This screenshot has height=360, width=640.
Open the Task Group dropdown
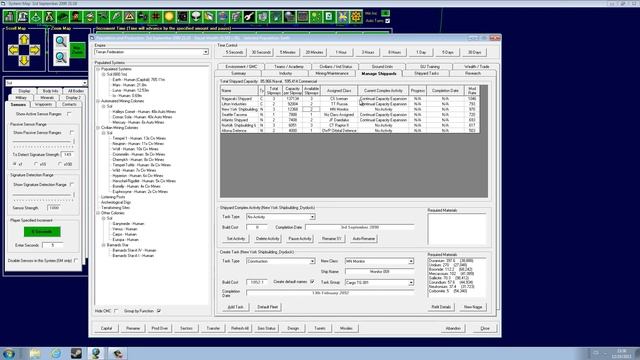(x=411, y=282)
